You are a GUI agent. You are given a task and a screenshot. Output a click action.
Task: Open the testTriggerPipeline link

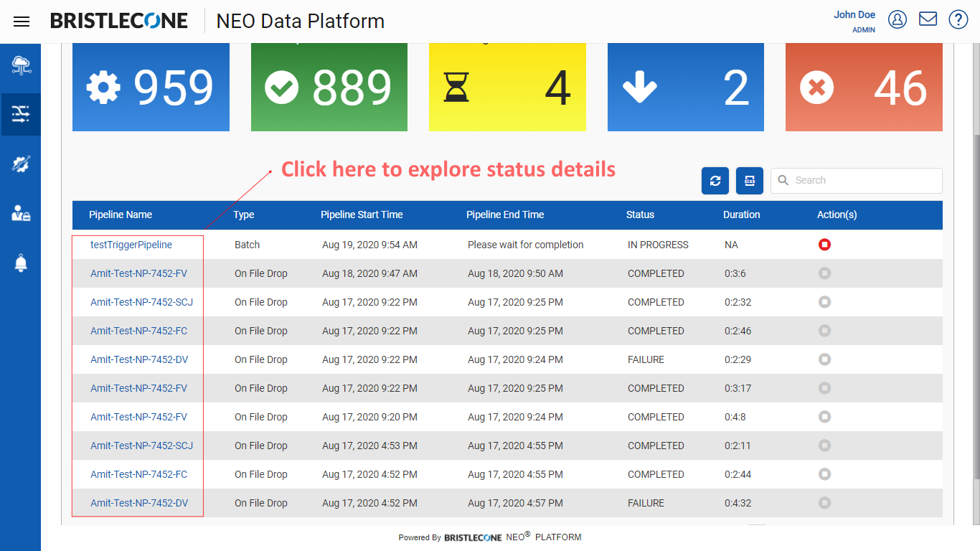(x=131, y=245)
